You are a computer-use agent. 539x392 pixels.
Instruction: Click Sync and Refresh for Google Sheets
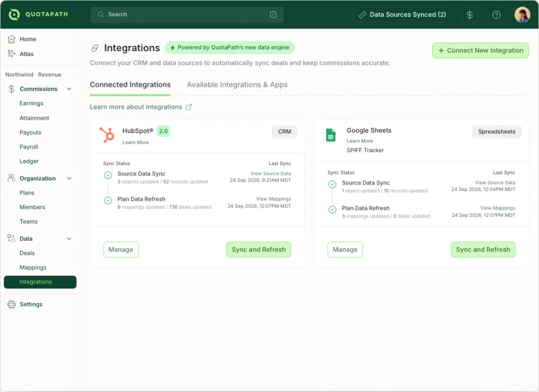point(483,250)
